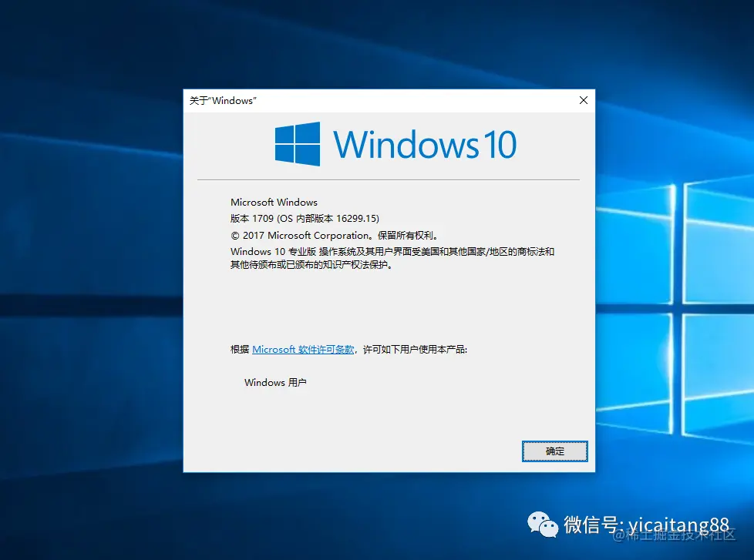
Task: Click the Microsoft Windows heading text
Action: pyautogui.click(x=274, y=202)
